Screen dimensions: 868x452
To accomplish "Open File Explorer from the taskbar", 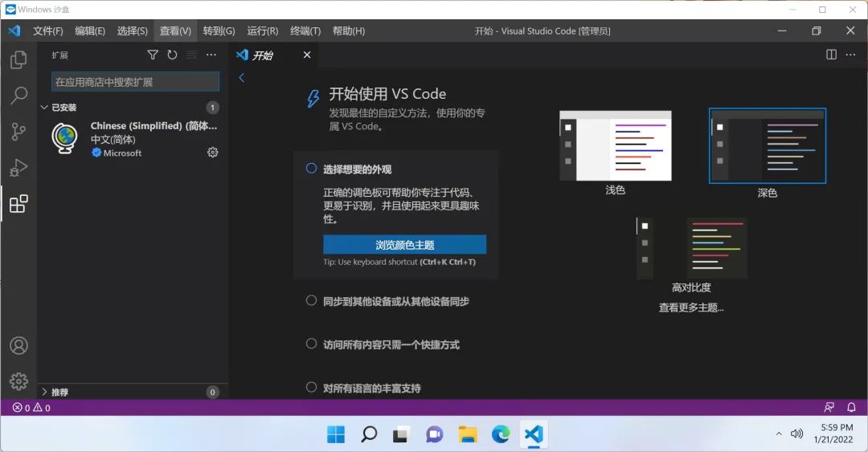I will point(468,434).
